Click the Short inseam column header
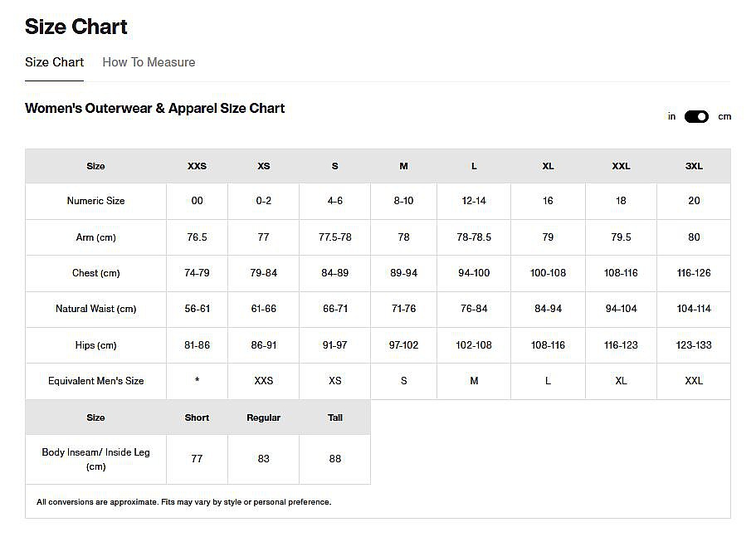This screenshot has height=537, width=756. (x=197, y=417)
